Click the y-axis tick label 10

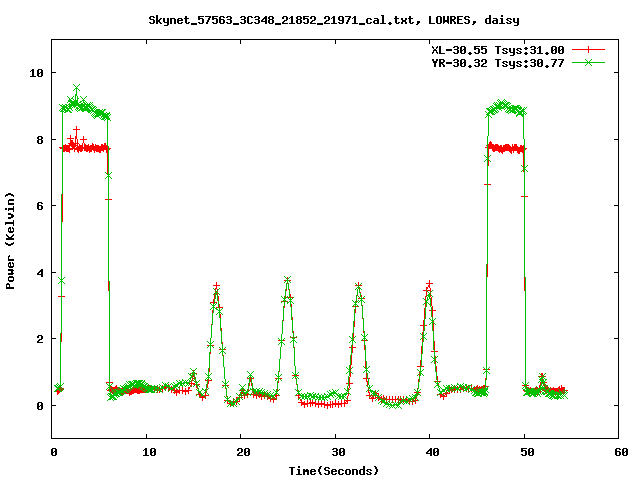pyautogui.click(x=36, y=73)
